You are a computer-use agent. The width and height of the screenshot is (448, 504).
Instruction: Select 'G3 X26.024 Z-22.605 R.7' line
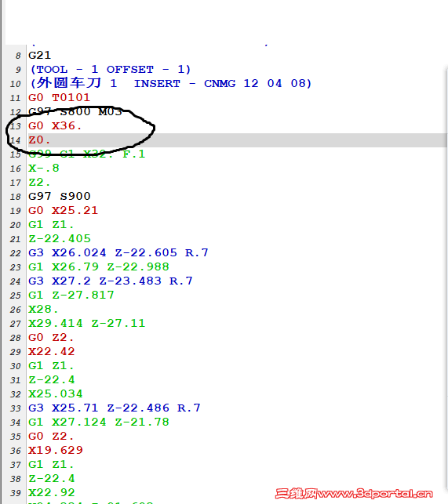118,252
